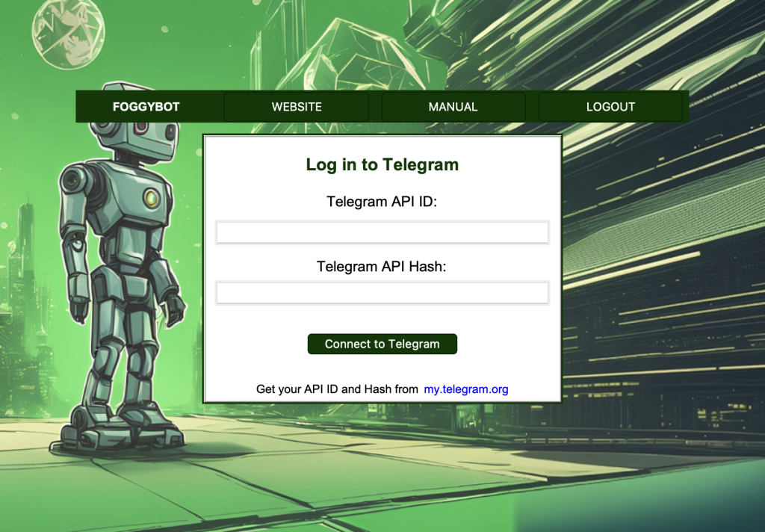Focus the Telegram API Hash input field
Image resolution: width=765 pixels, height=532 pixels.
(382, 293)
